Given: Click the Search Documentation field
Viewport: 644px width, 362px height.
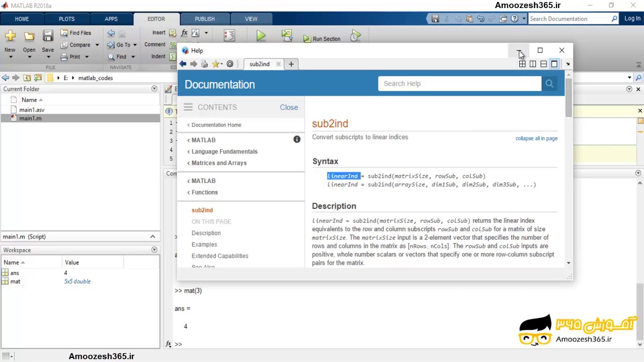Looking at the screenshot, I should (573, 19).
